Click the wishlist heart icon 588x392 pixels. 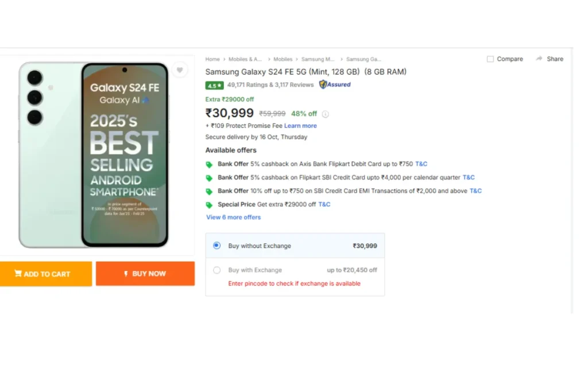(x=180, y=70)
